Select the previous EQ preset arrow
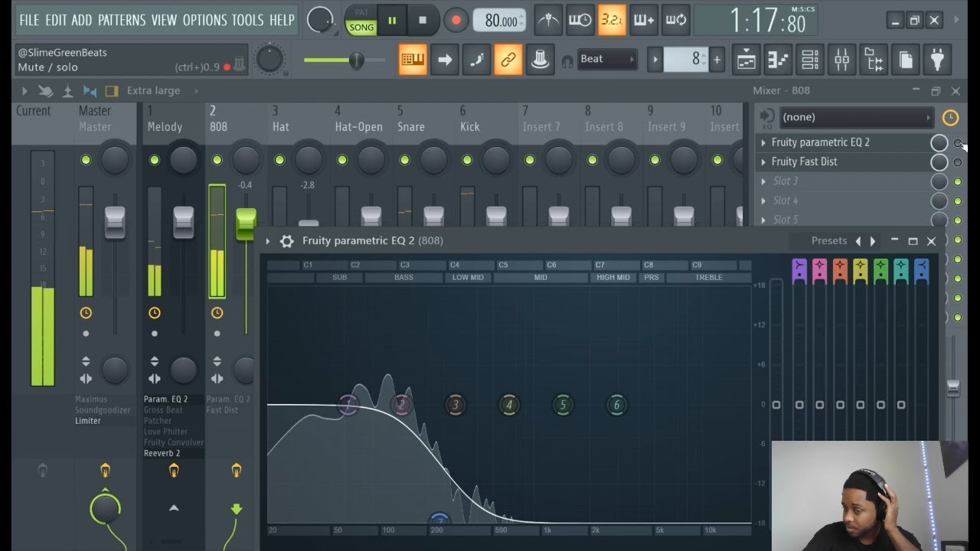Viewport: 980px width, 551px height. (x=857, y=241)
